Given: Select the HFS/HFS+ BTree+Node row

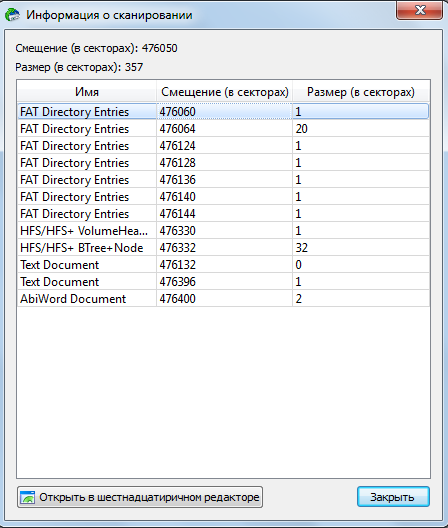Looking at the screenshot, I should click(x=223, y=248).
